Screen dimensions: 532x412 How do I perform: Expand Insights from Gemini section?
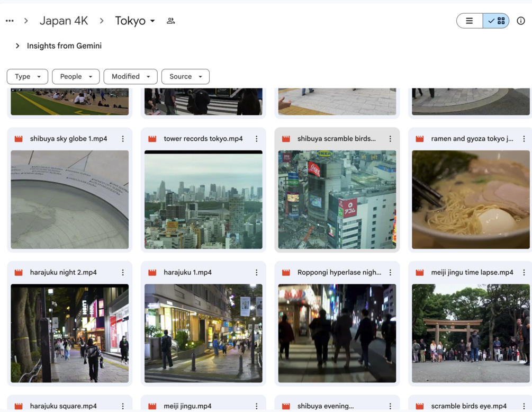pyautogui.click(x=17, y=46)
